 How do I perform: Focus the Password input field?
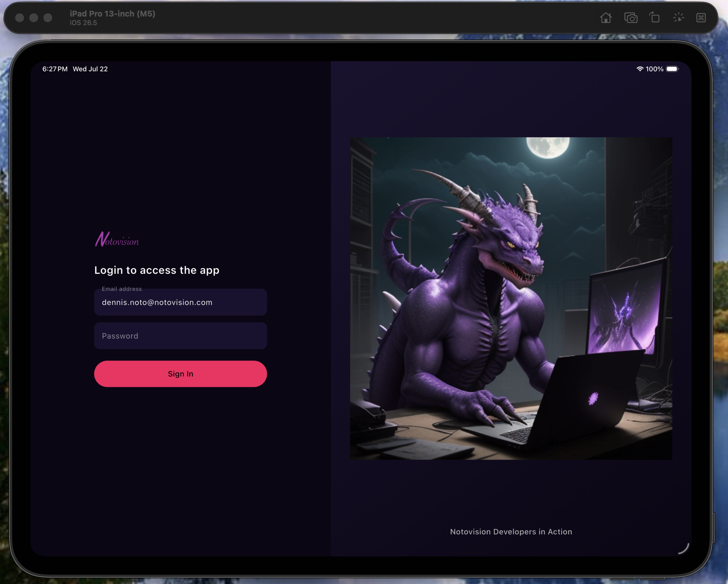180,336
